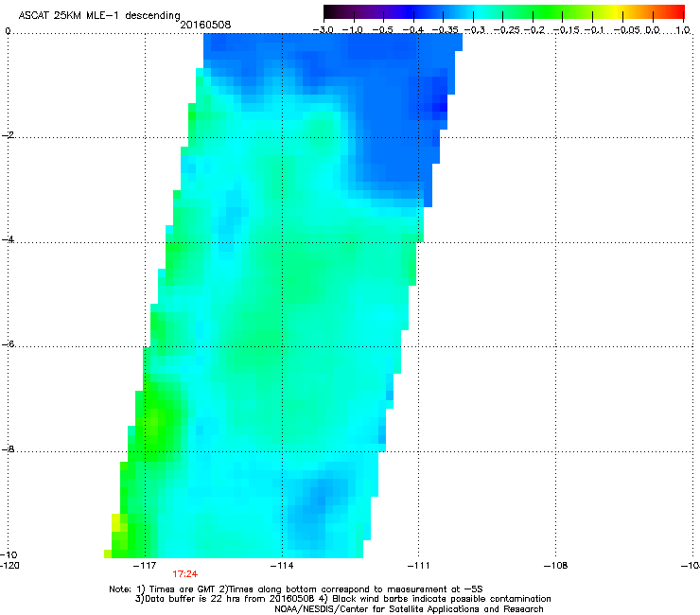
Task: Click the -0.2 color scale label
Action: [x=534, y=30]
